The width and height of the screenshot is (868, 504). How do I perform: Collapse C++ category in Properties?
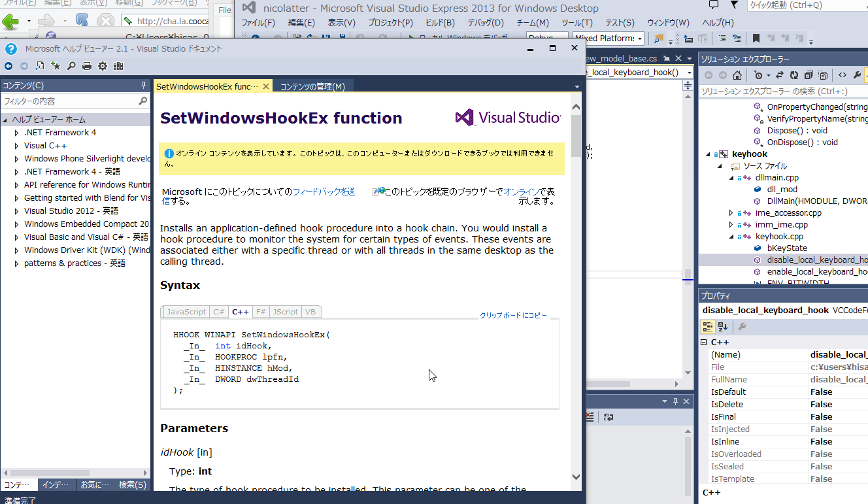[x=704, y=342]
